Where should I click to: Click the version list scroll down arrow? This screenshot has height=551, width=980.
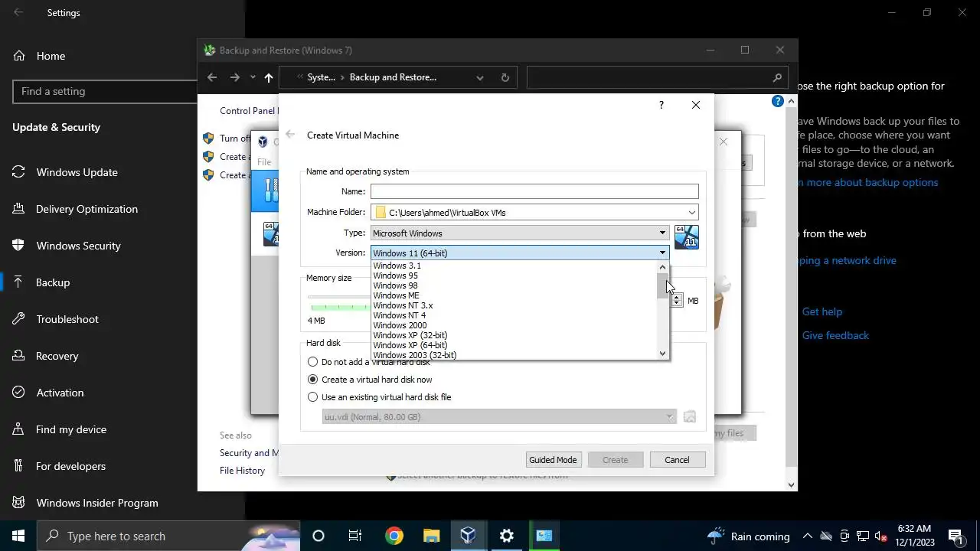pyautogui.click(x=663, y=354)
